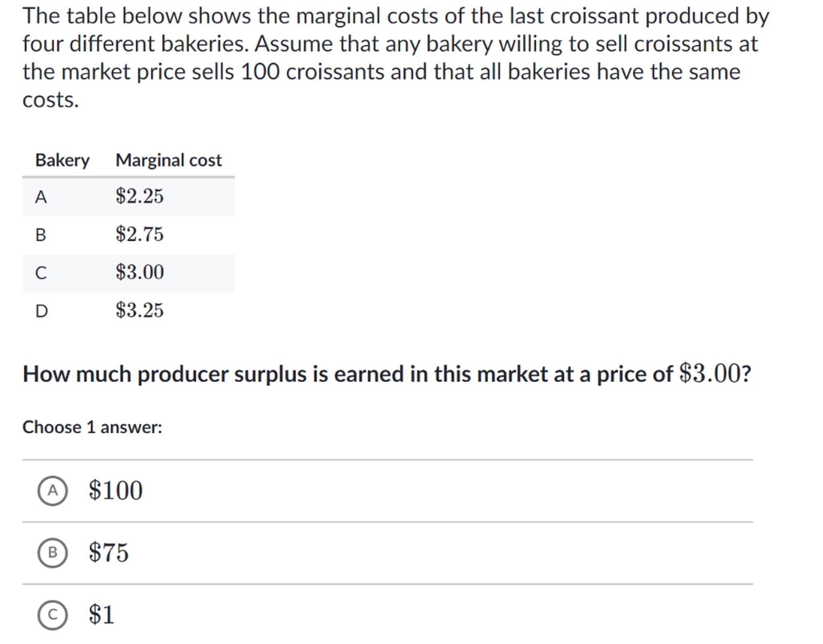Click the $2.75 marginal cost cell
Screen dimensions: 823x644
pyautogui.click(x=139, y=234)
